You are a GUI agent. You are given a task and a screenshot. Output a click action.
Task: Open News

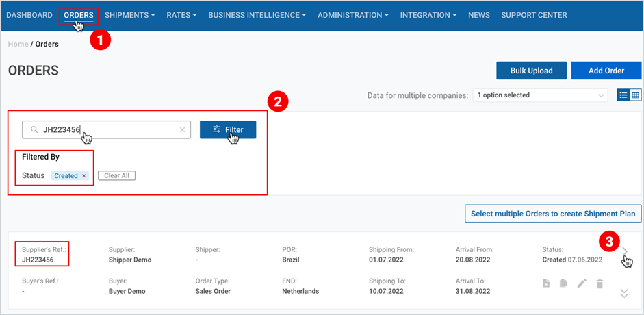click(x=479, y=15)
